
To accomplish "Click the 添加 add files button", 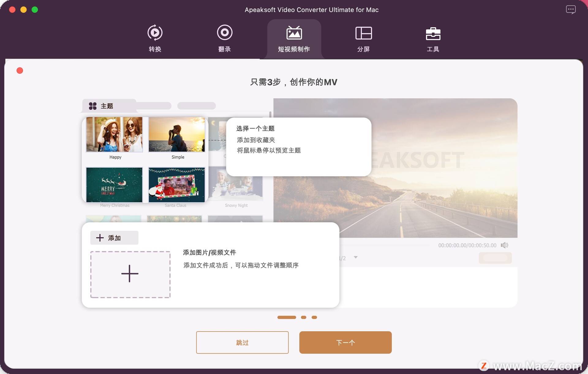I will pos(114,238).
